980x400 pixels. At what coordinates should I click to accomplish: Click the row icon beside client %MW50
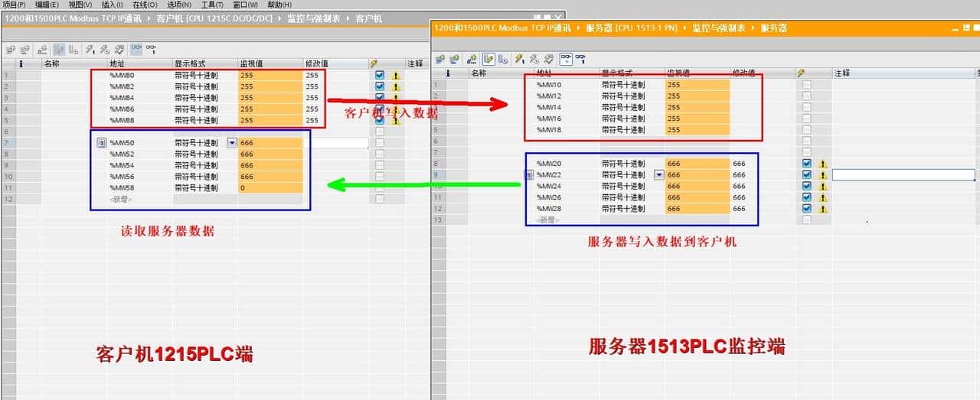coord(101,143)
